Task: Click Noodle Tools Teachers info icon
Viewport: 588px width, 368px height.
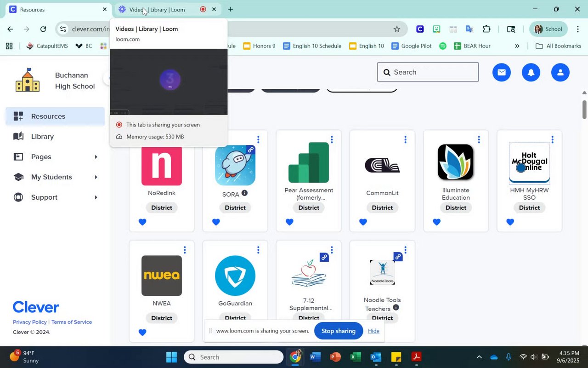Action: [x=396, y=307]
